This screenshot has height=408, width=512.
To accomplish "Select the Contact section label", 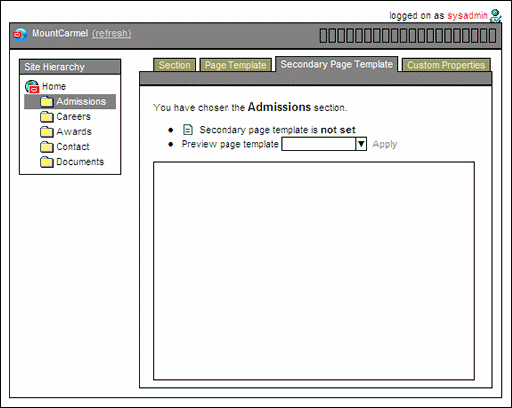I will click(73, 147).
